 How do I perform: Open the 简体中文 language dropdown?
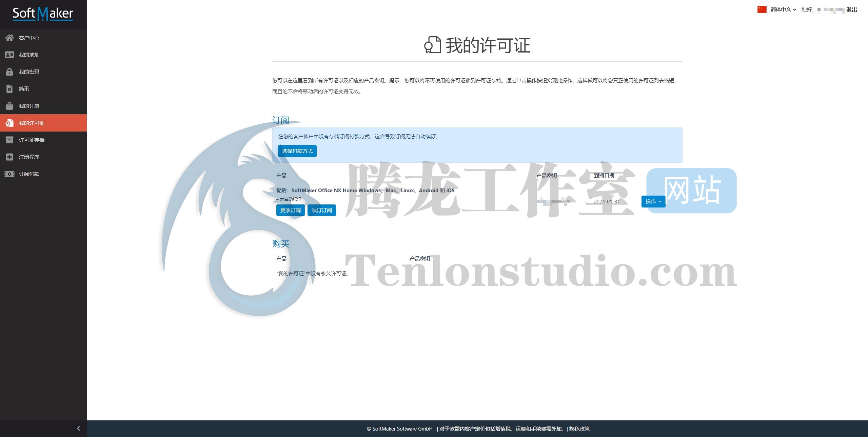tap(783, 9)
